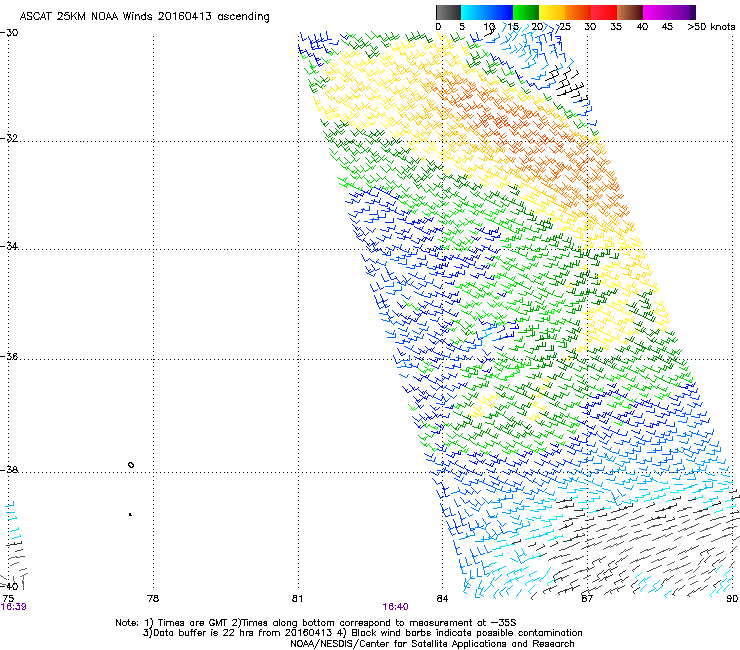Click the orange 25-30 knots legend swatch
The image size is (740, 650).
(578, 12)
